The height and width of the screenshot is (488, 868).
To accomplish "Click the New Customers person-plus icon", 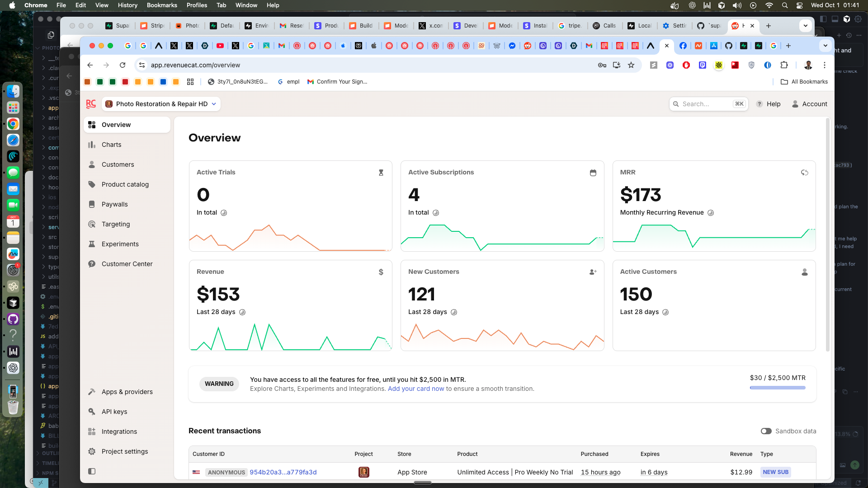I will [x=593, y=272].
